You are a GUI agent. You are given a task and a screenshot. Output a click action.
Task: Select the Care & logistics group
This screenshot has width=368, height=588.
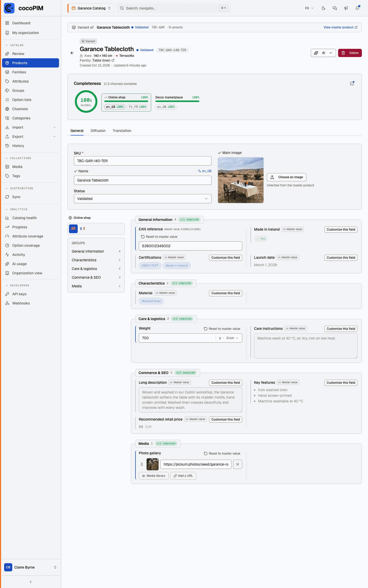tap(96, 269)
